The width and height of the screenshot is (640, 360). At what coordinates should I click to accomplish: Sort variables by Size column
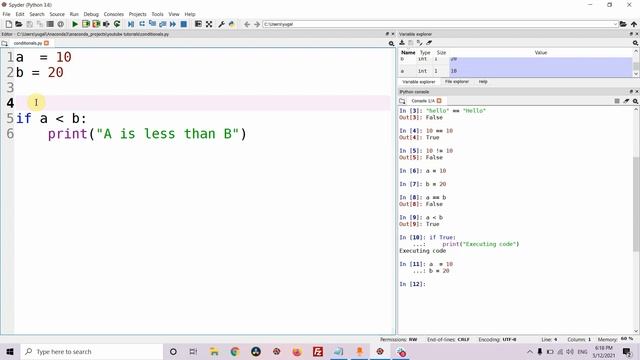coord(441,53)
